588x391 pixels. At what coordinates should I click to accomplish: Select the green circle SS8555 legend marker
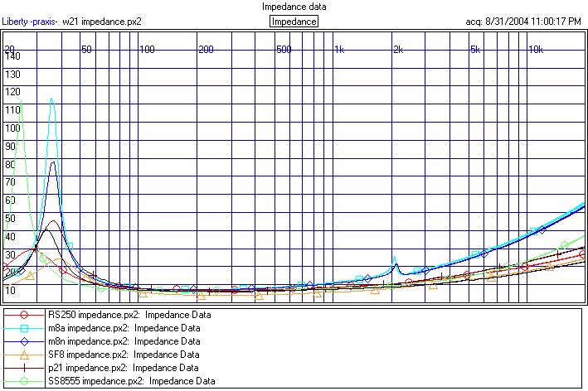[24, 381]
